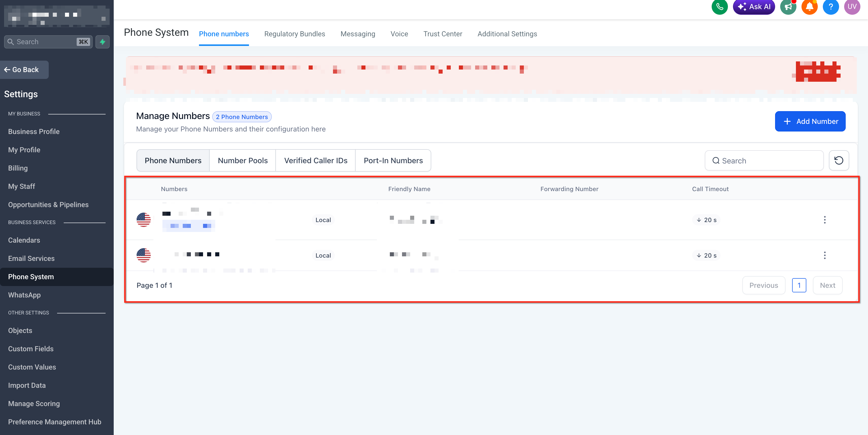Switch to Regulatory Bundles tab
This screenshot has width=868, height=435.
coord(294,34)
